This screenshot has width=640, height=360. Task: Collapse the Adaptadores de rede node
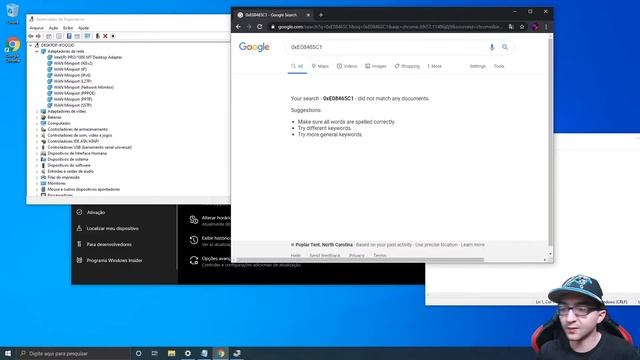[37, 51]
